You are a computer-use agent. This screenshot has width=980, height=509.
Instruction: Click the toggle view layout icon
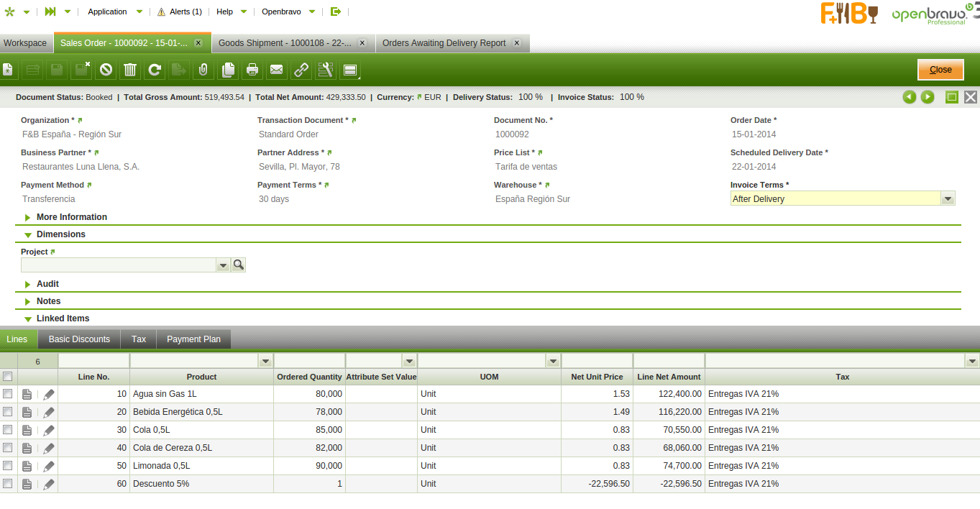[x=350, y=70]
